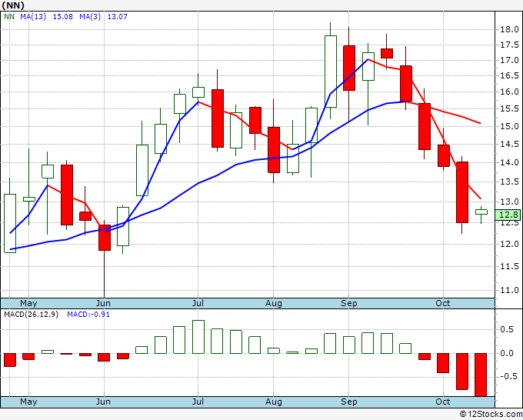523x420 pixels.
Task: Select Sep on the MACD panel axis
Action: pyautogui.click(x=349, y=402)
